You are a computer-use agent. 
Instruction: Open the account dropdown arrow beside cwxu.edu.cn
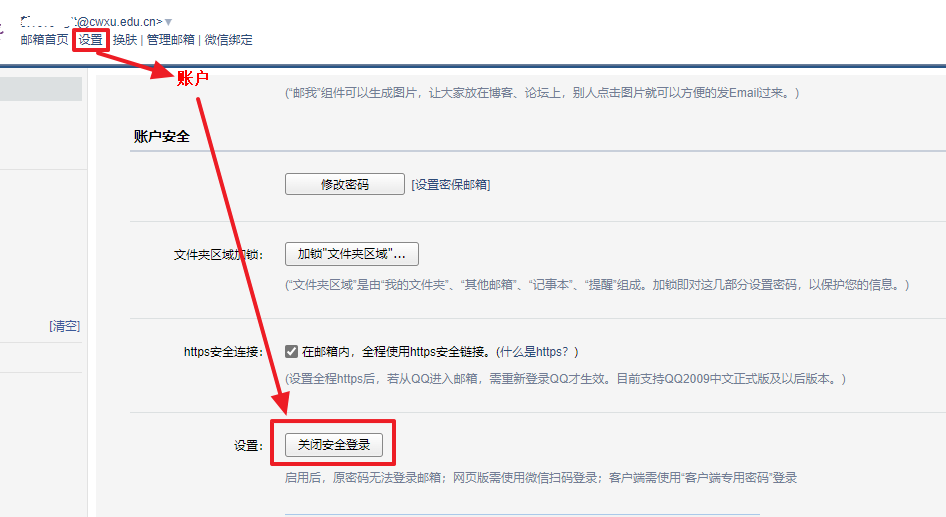[168, 22]
